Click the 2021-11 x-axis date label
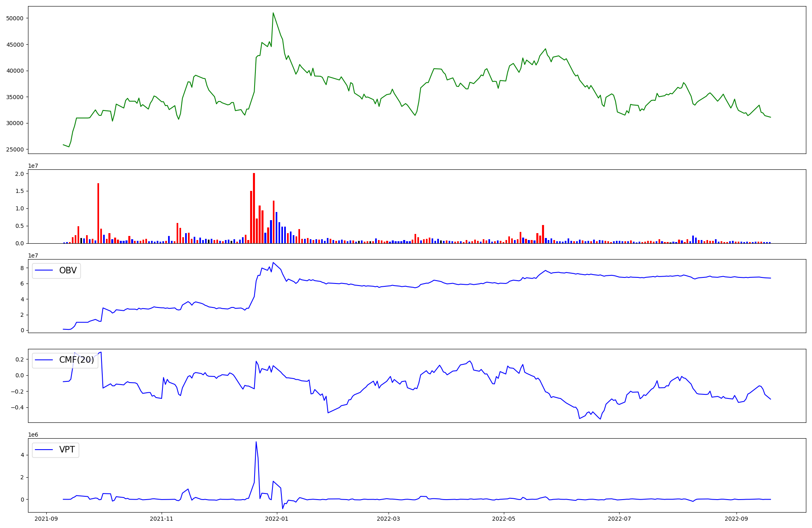 [162, 518]
